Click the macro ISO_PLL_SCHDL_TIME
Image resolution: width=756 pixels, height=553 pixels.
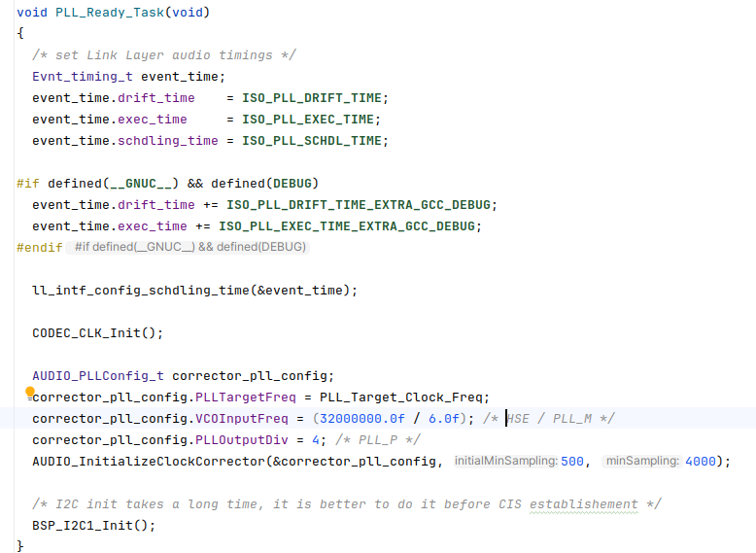click(x=312, y=140)
